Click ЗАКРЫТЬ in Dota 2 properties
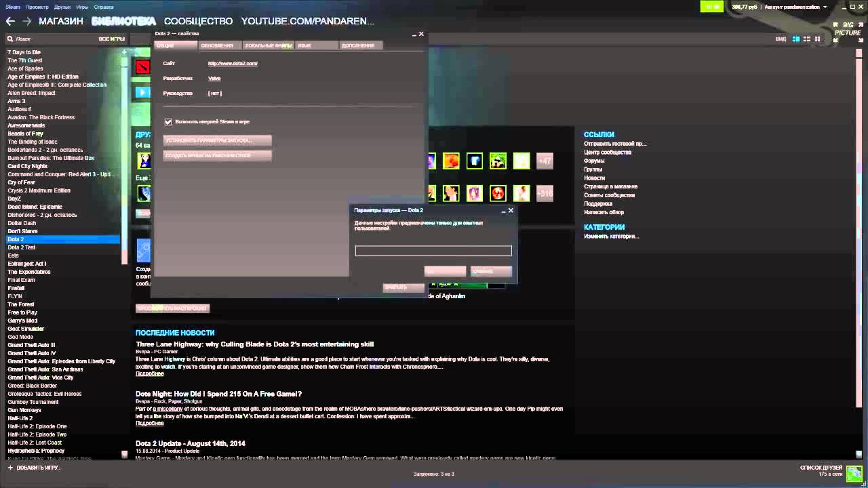The image size is (868, 488). click(x=403, y=287)
